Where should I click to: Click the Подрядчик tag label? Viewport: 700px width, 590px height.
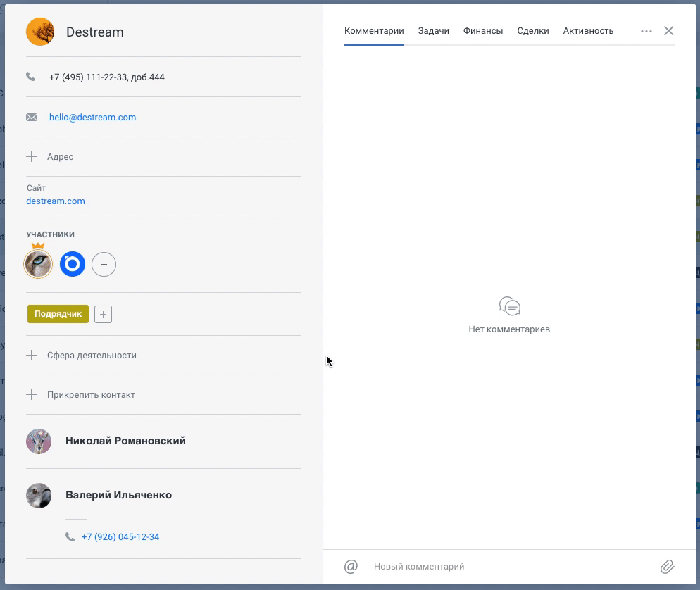pos(58,314)
